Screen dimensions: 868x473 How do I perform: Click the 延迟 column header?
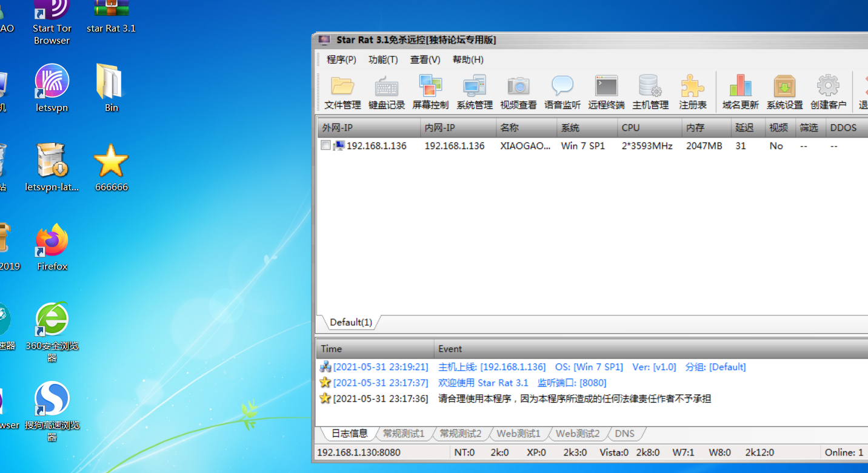748,128
